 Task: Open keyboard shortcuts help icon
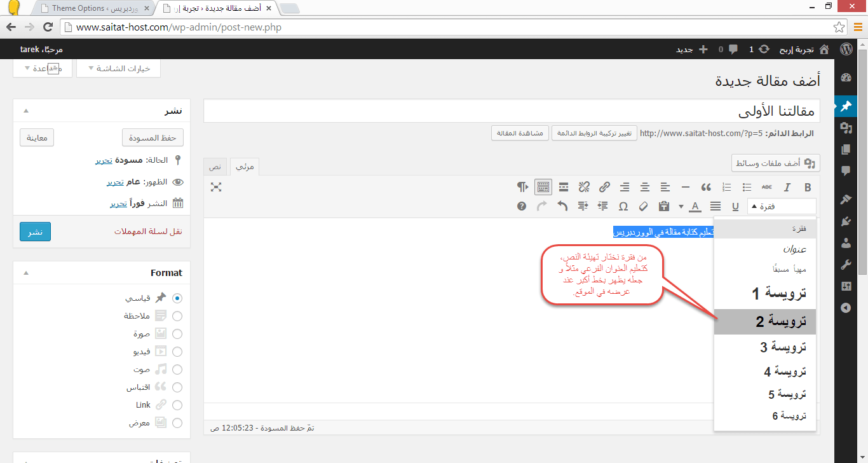coord(522,206)
